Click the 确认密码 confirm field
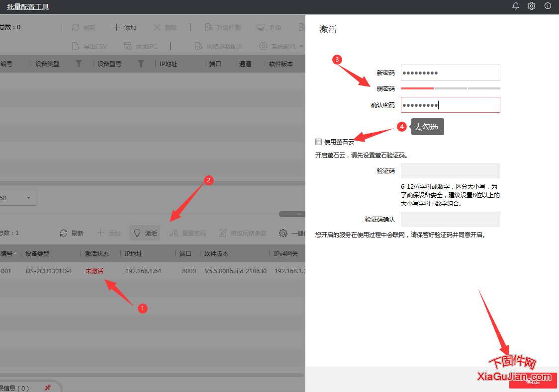Viewport: 559px width, 392px height. [450, 105]
